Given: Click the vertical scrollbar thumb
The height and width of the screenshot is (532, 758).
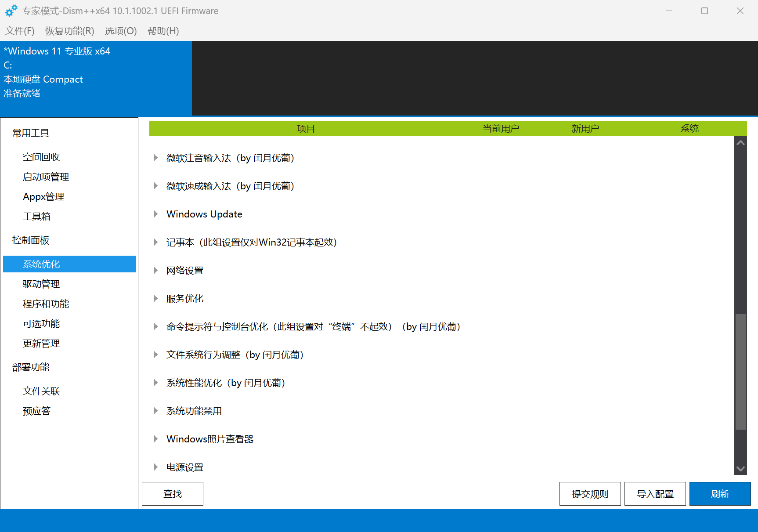Looking at the screenshot, I should (740, 371).
